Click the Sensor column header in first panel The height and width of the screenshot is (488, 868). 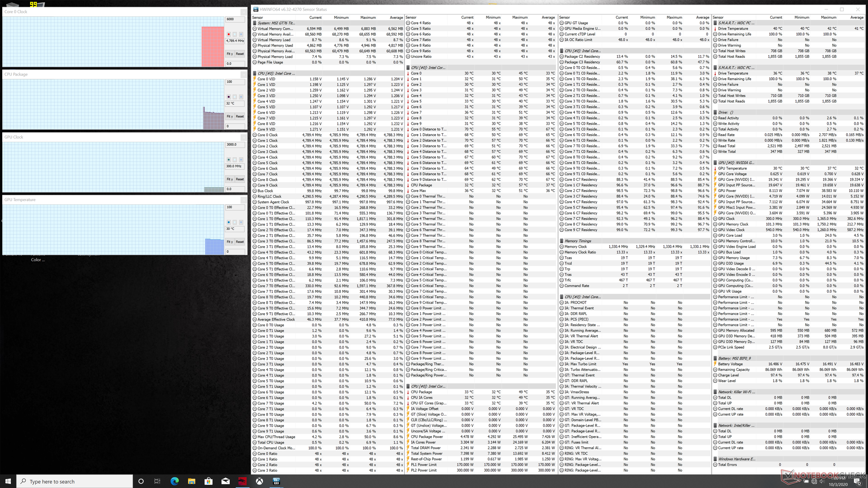click(x=257, y=18)
